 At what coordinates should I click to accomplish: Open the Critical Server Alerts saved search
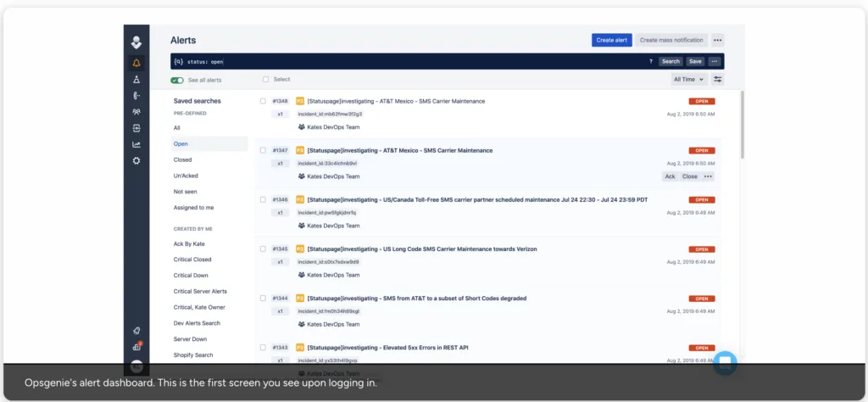pyautogui.click(x=200, y=291)
